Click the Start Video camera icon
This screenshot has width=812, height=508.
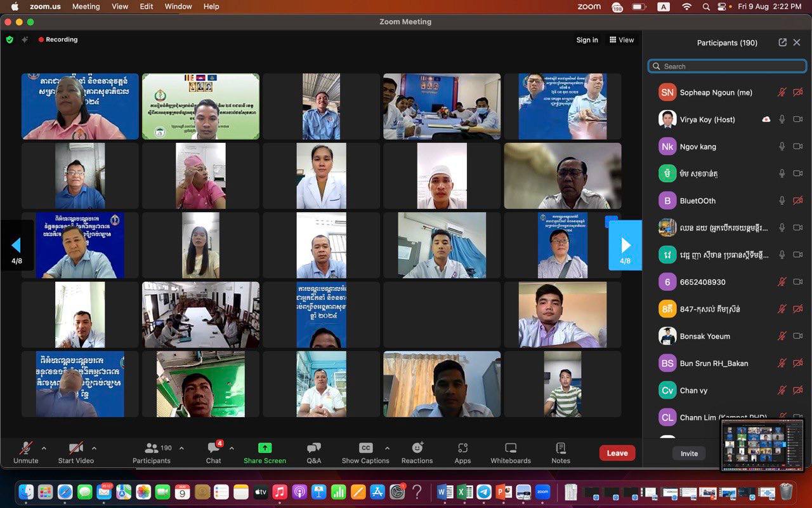[x=76, y=448]
